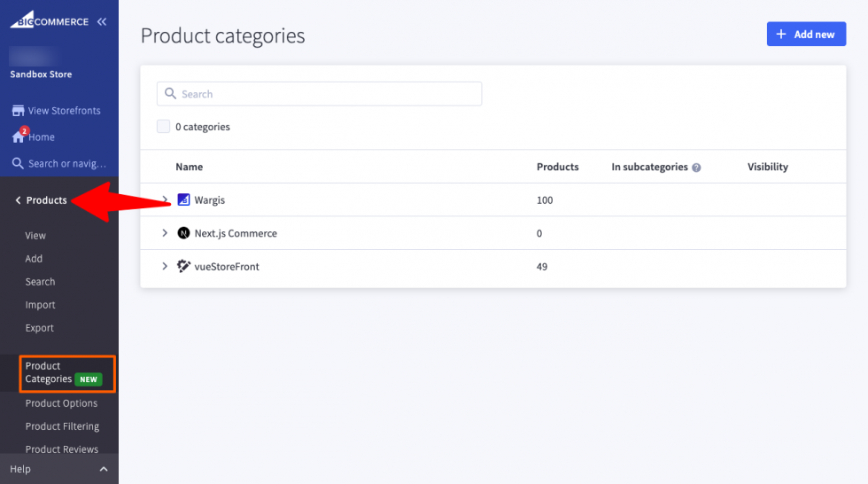Click the BigCommerce logo
This screenshot has width=868, height=484.
coord(49,21)
